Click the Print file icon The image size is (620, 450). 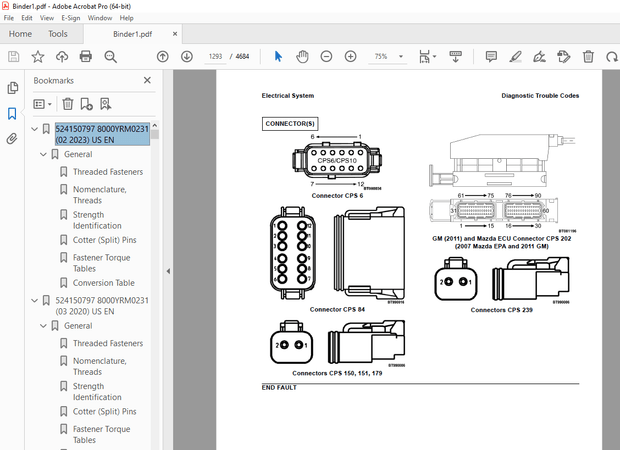86,56
